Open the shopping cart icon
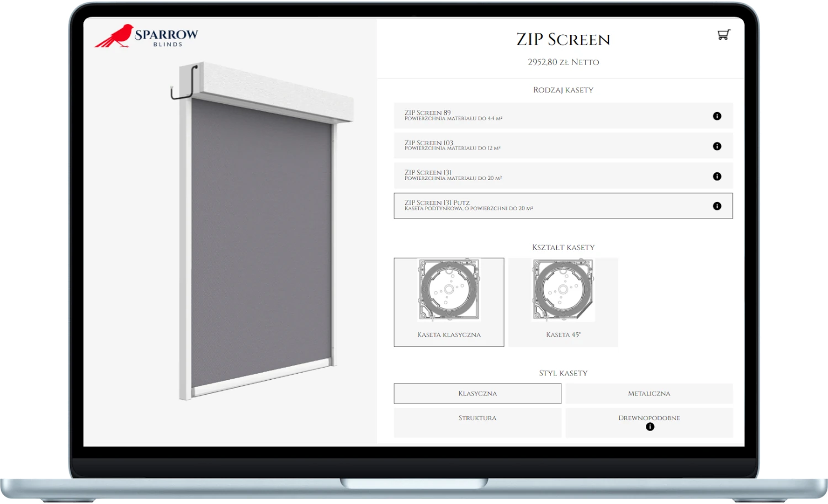Image resolution: width=828 pixels, height=504 pixels. [x=723, y=35]
